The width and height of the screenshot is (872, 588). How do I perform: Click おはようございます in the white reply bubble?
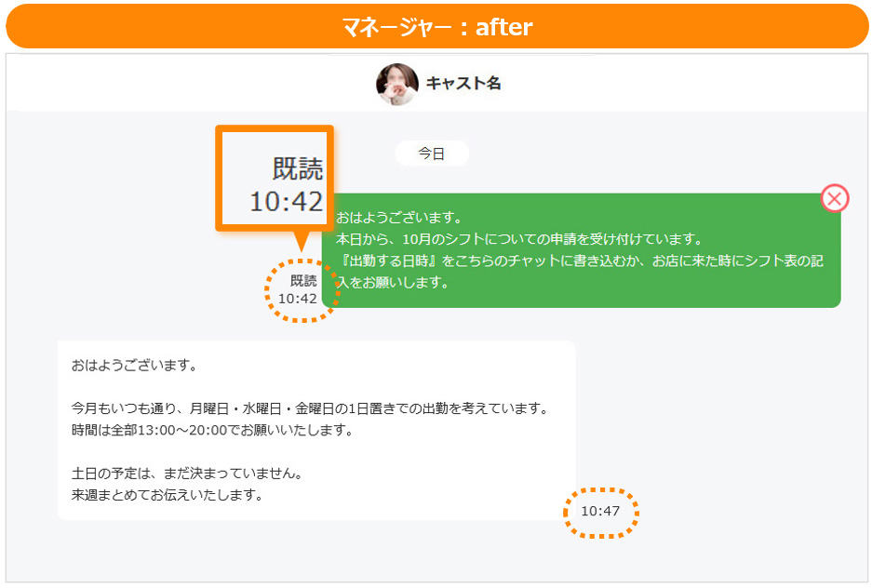point(134,365)
